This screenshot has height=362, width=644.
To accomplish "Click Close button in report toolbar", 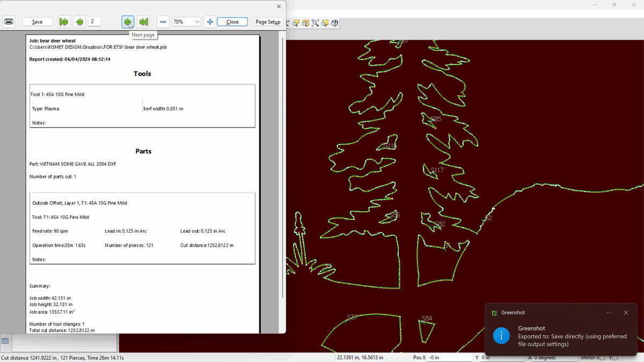I will point(232,22).
